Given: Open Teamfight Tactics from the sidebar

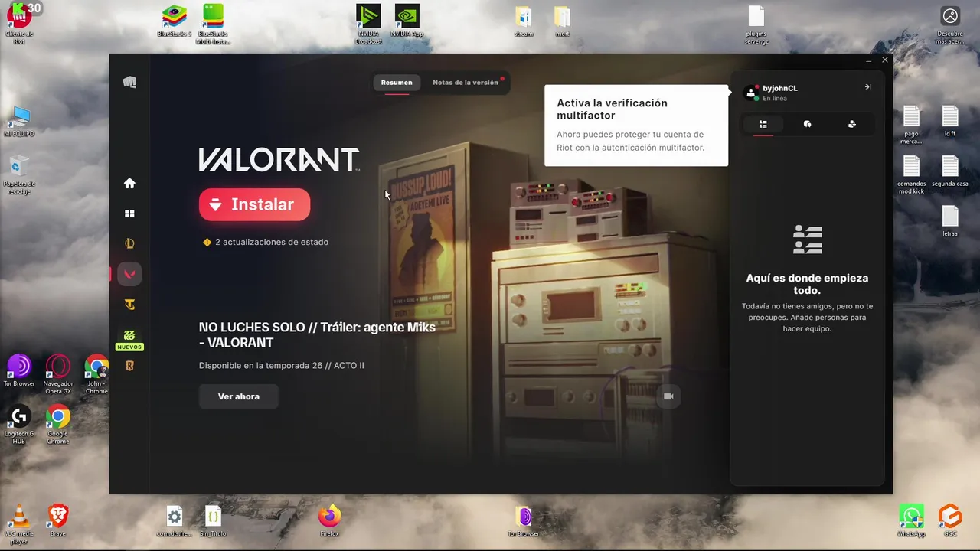Looking at the screenshot, I should pyautogui.click(x=129, y=305).
